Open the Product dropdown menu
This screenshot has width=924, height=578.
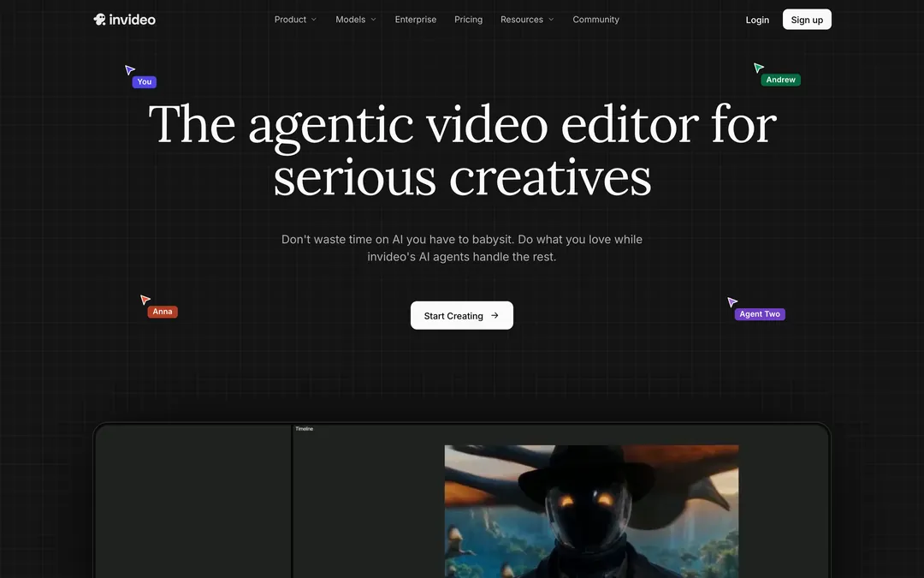point(295,20)
